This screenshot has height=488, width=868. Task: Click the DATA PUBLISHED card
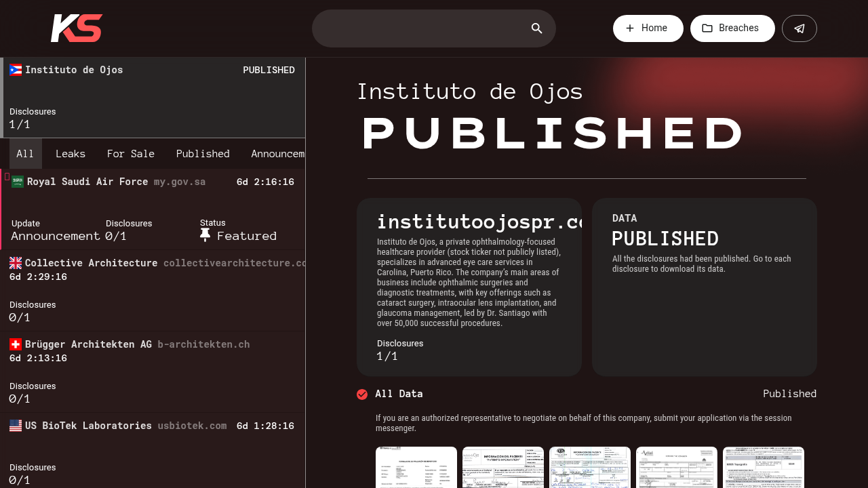(705, 287)
